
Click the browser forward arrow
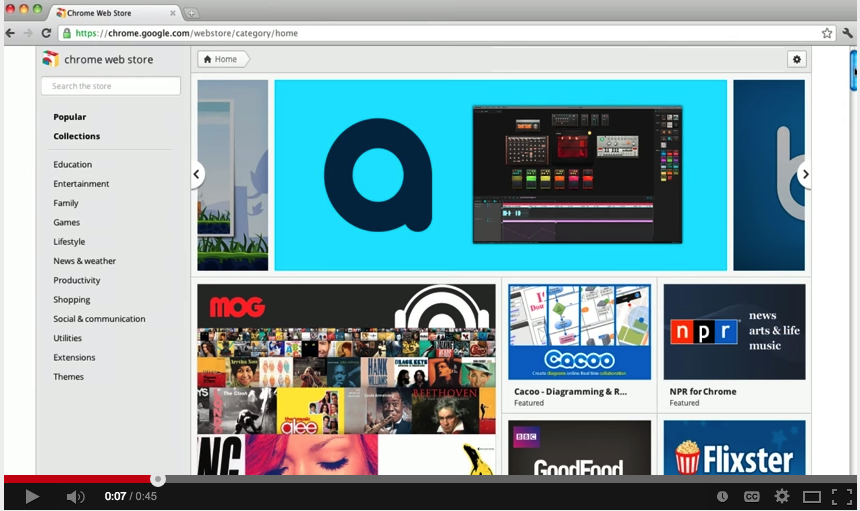(28, 33)
